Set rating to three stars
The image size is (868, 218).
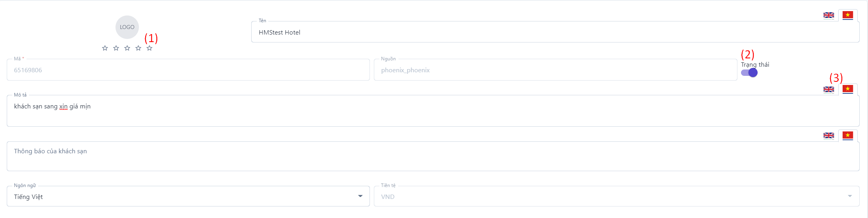pyautogui.click(x=127, y=48)
